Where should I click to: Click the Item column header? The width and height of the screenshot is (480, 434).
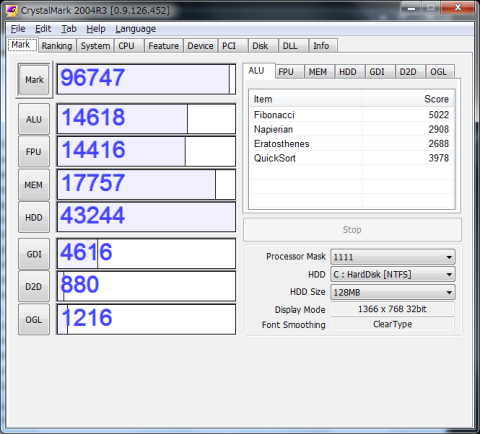tap(305, 99)
